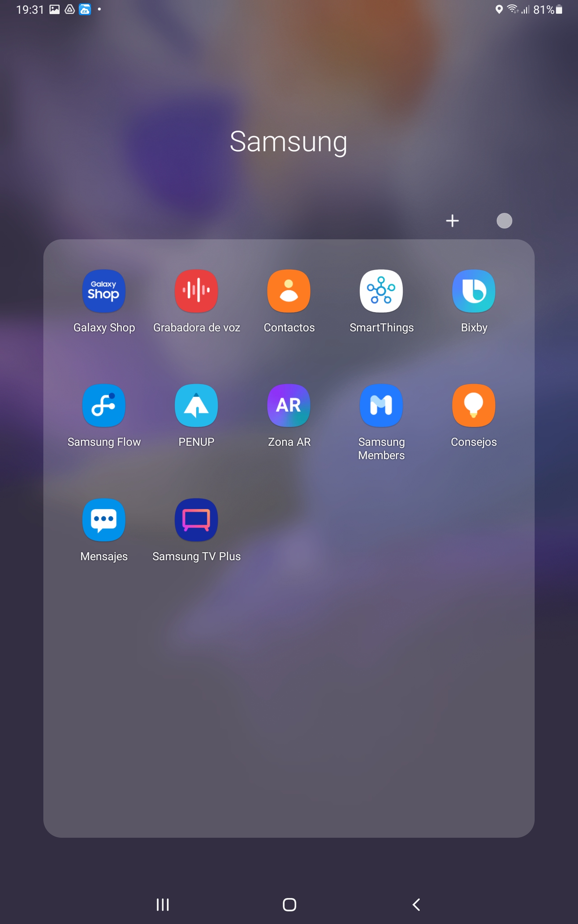The image size is (578, 924).
Task: Tap the image notification icon in status bar
Action: [55, 9]
